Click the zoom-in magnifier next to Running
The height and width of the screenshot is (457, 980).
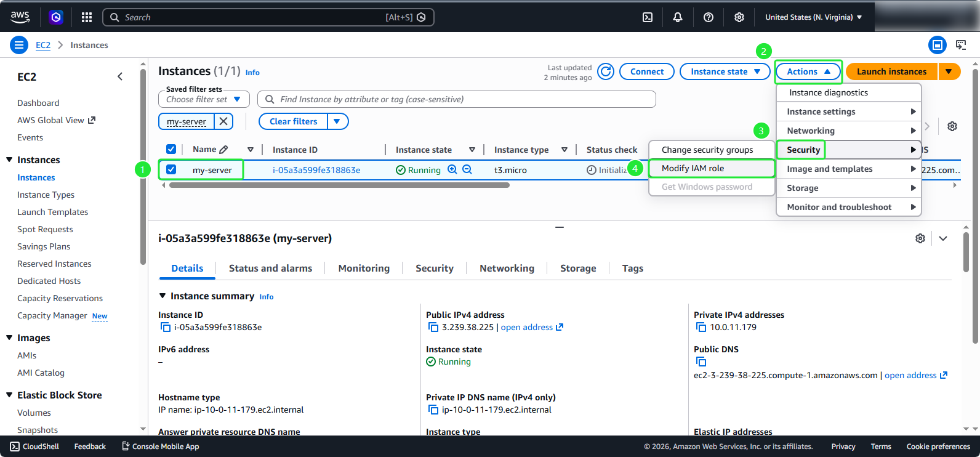(452, 169)
